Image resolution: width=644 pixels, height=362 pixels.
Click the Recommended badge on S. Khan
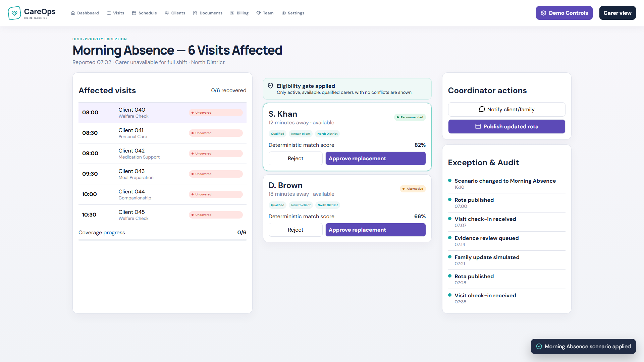410,117
